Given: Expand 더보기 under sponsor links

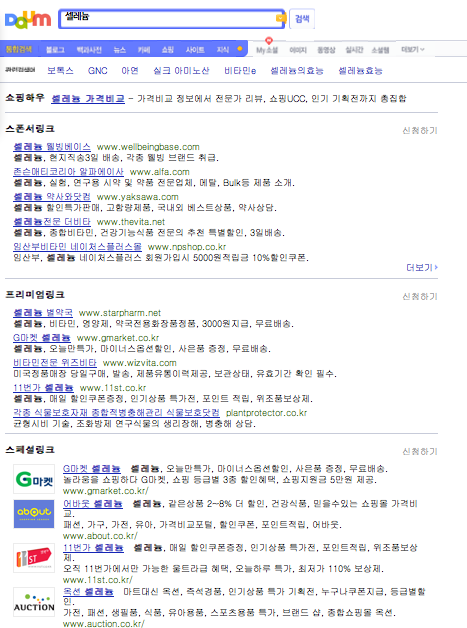Looking at the screenshot, I should point(422,268).
